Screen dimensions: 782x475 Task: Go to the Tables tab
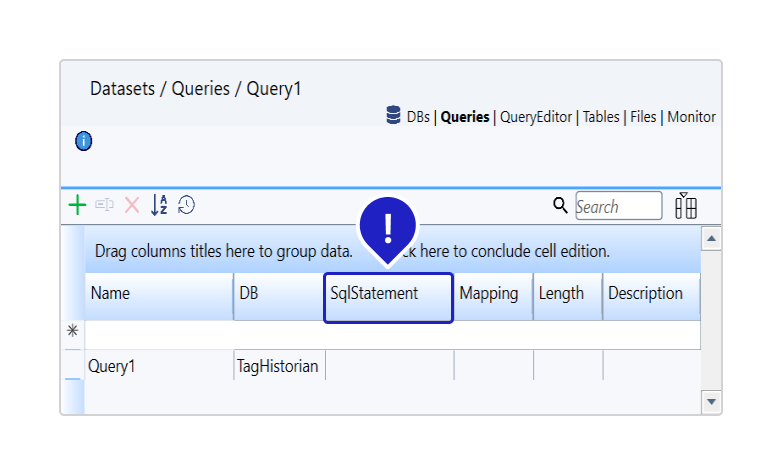tap(601, 117)
